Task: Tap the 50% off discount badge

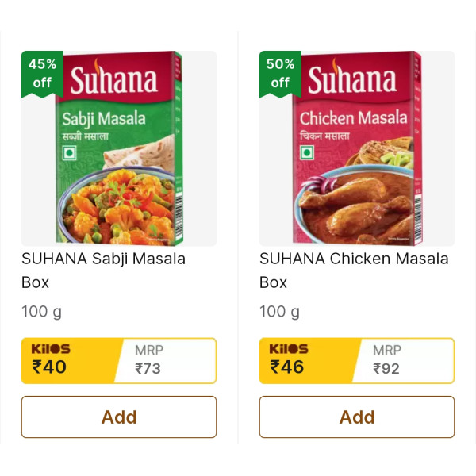Action: point(280,74)
